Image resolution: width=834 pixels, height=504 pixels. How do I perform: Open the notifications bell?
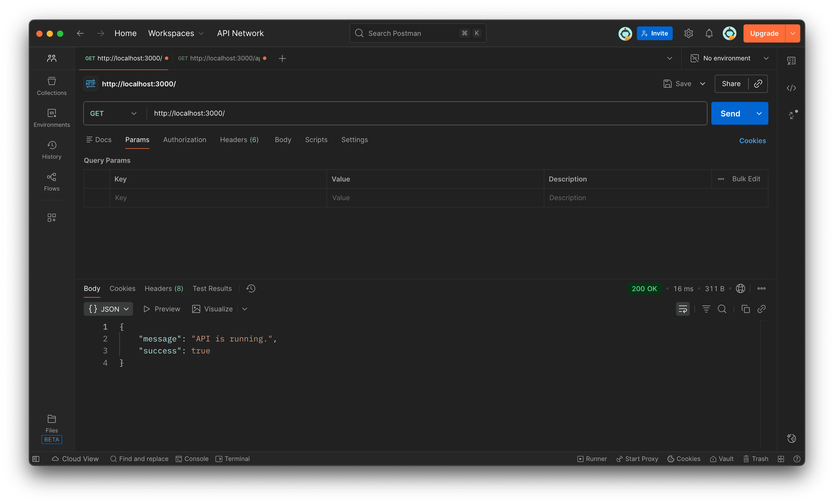click(x=709, y=33)
